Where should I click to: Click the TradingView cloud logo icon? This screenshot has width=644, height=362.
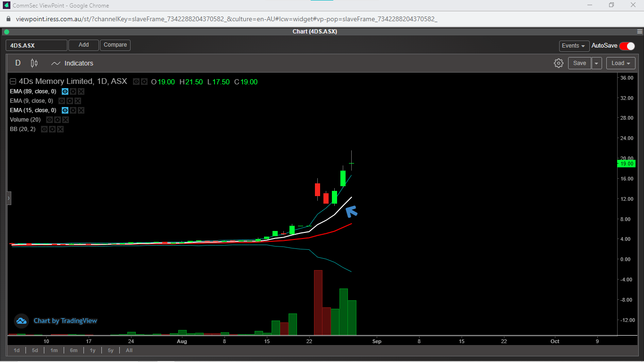21,321
